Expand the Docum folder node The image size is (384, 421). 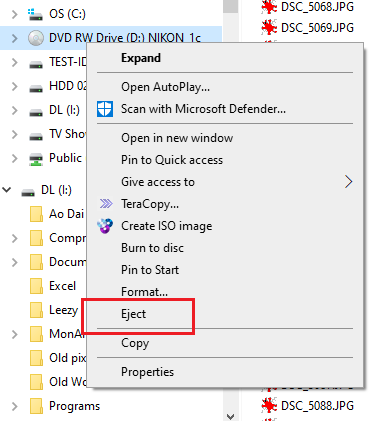coord(14,262)
